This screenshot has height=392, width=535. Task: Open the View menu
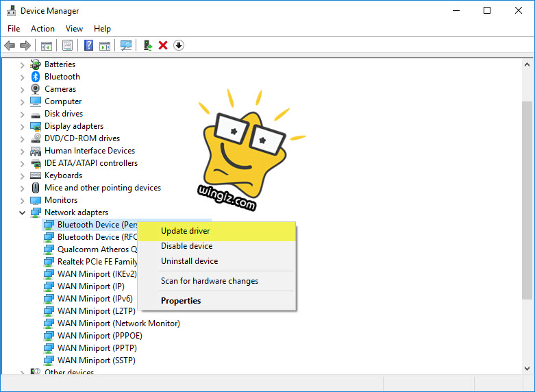coord(74,29)
